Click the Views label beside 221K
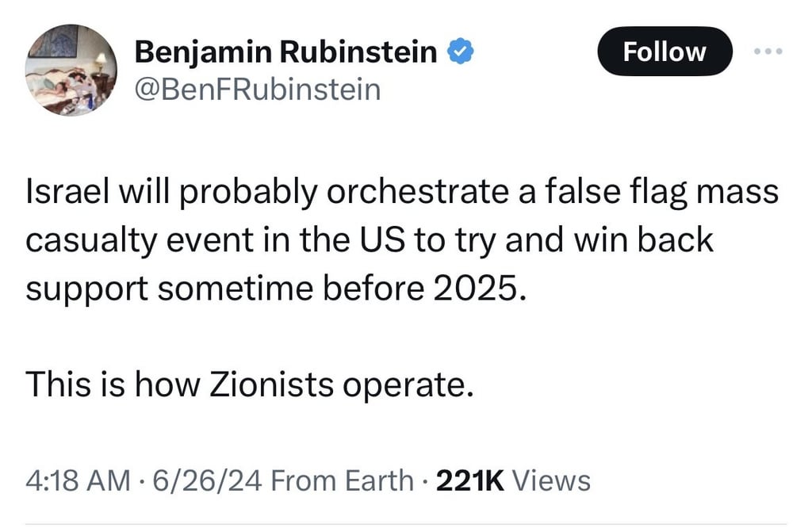This screenshot has width=812, height=528. 552,480
